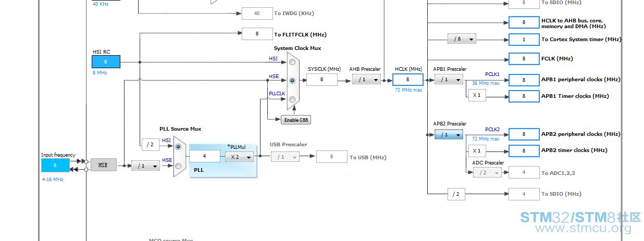The height and width of the screenshot is (241, 644).
Task: Click the PCLK2 label
Action: point(492,129)
